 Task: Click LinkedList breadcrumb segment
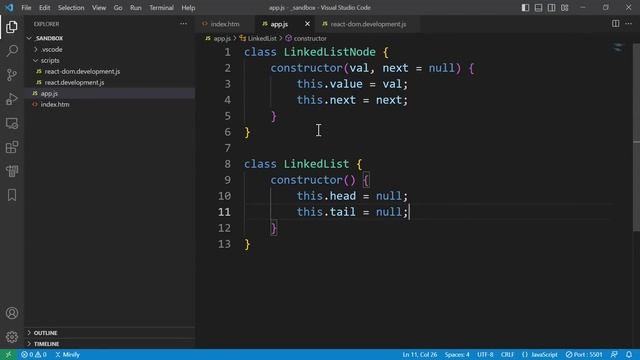262,38
